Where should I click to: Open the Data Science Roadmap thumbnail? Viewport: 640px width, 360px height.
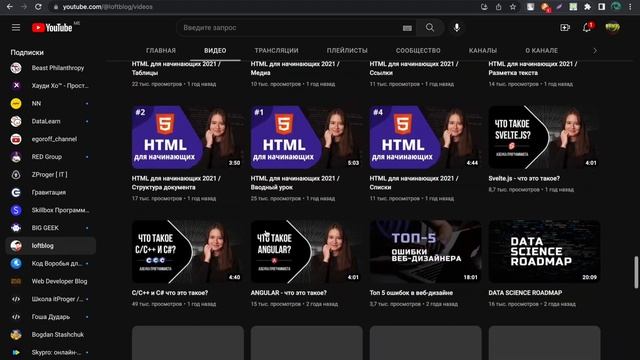pyautogui.click(x=544, y=251)
